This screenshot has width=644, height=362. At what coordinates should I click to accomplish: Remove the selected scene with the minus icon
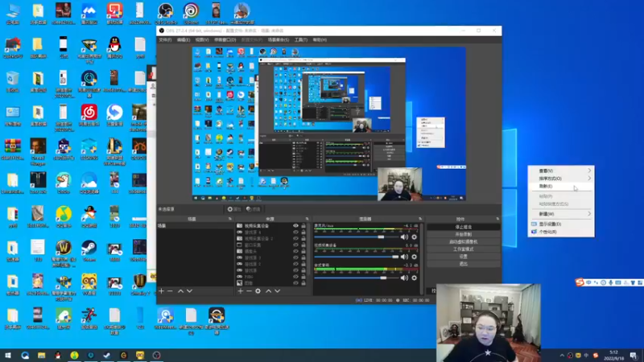pos(170,291)
